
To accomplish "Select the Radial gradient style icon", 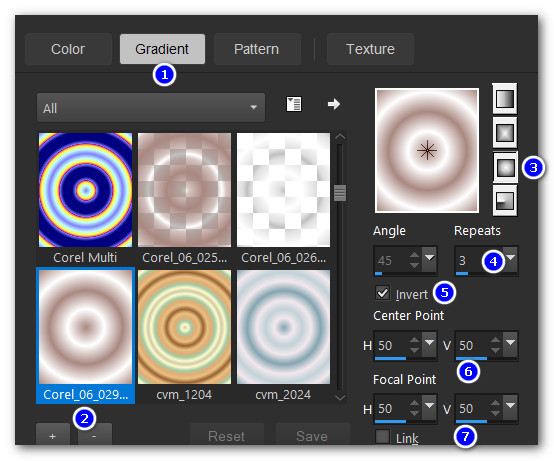I will tap(505, 201).
